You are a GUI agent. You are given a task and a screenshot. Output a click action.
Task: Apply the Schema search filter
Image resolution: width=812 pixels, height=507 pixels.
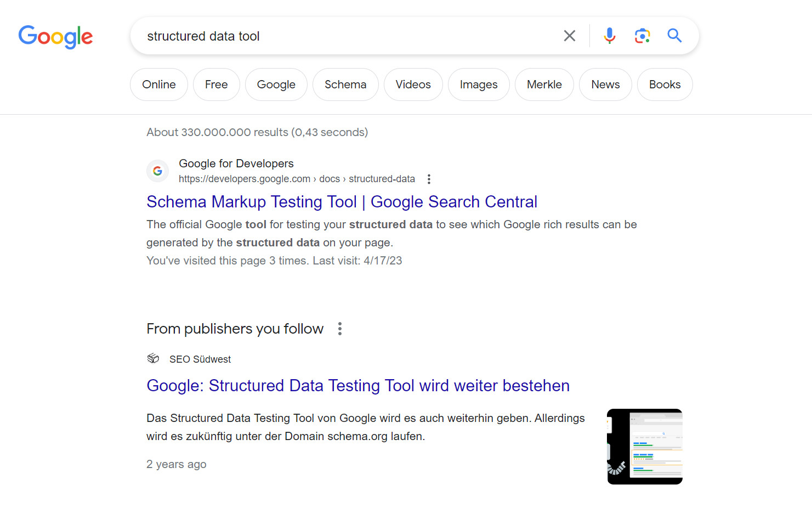point(345,84)
